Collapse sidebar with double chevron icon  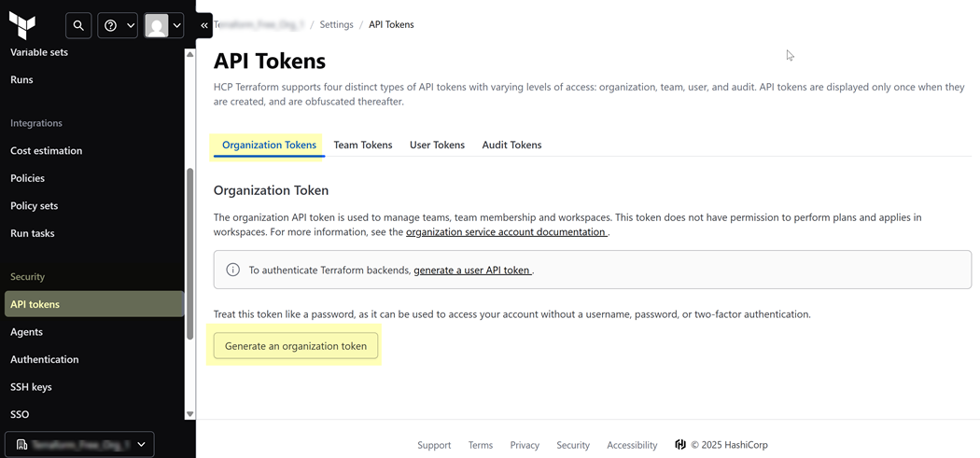tap(204, 26)
